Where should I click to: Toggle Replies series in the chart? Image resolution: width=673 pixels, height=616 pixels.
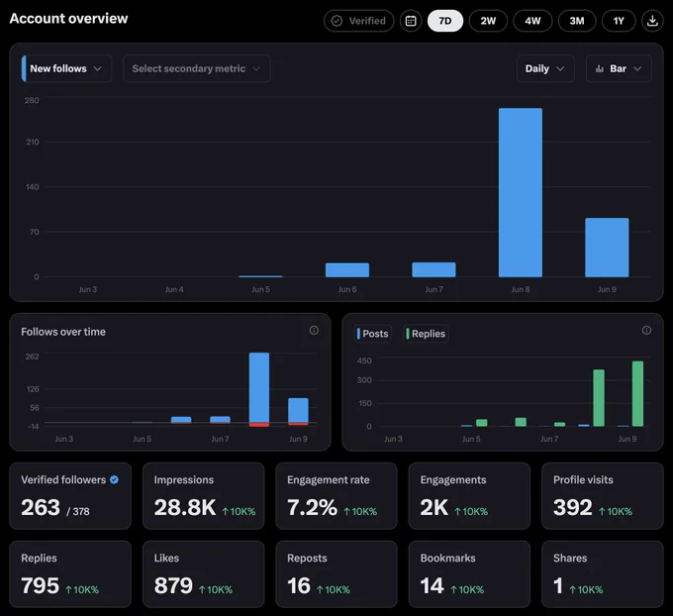[x=426, y=334]
